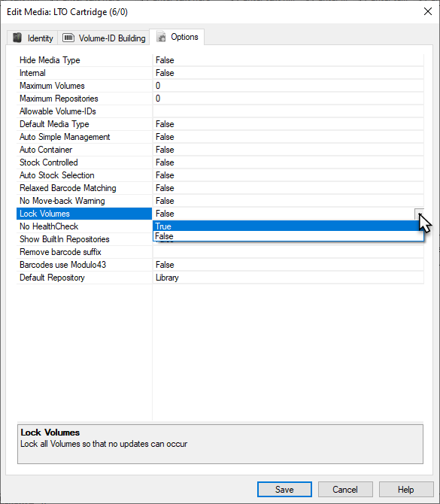Viewport: 440px width, 504px height.
Task: Click the Volume-ID Building barcode icon
Action: click(68, 38)
